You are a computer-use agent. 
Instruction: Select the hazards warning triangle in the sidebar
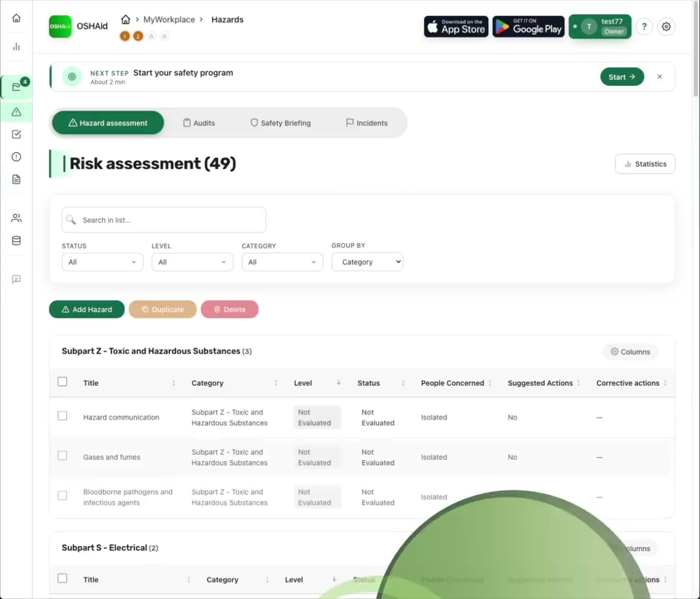point(16,112)
